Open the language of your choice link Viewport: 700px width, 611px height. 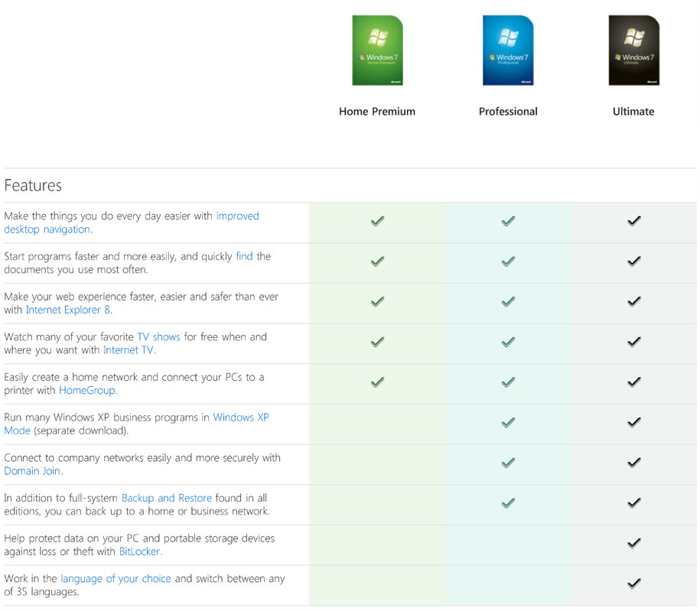click(116, 578)
